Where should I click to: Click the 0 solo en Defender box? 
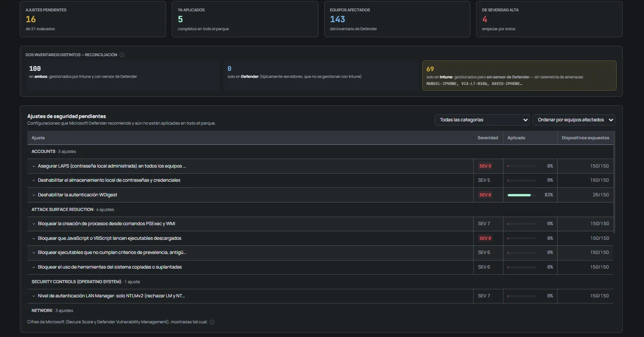click(x=321, y=76)
